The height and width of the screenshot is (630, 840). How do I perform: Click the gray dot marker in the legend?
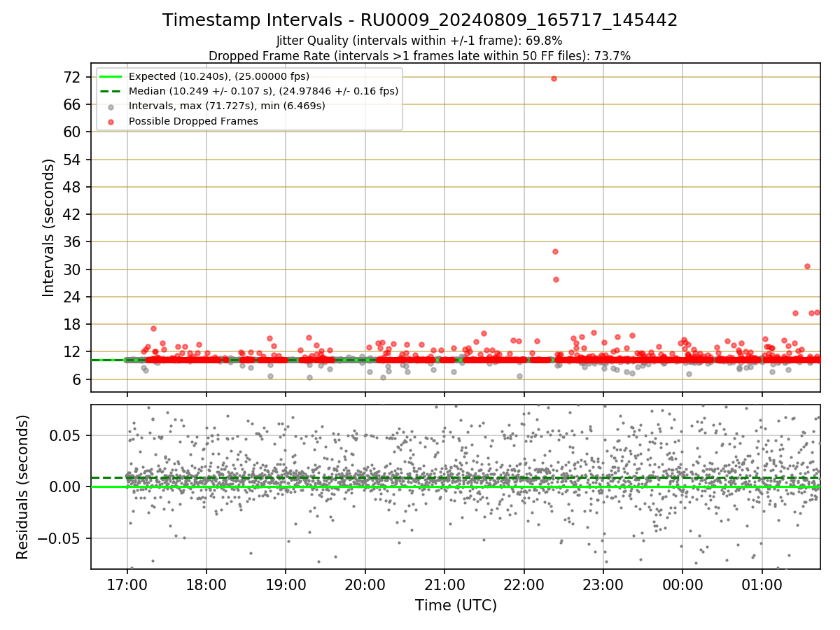pos(111,106)
